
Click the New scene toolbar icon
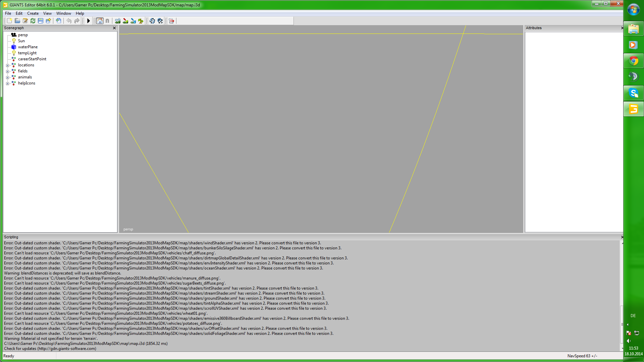9,21
